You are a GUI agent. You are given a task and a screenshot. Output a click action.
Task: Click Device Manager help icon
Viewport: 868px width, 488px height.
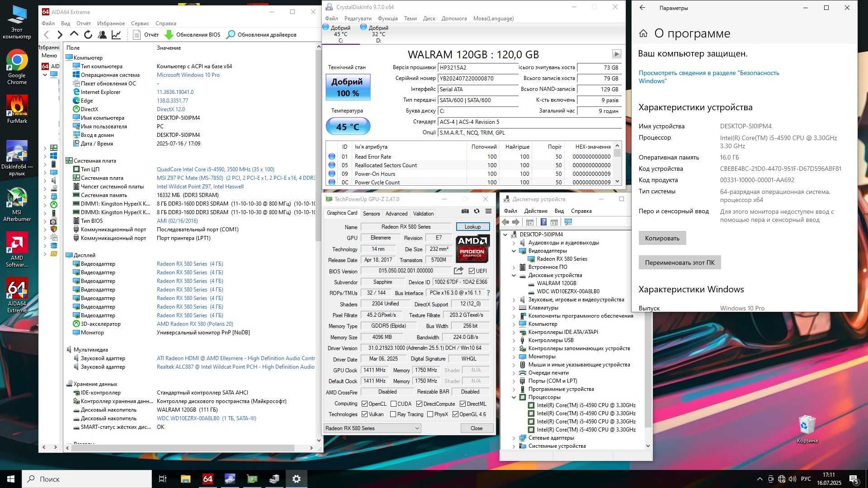543,222
